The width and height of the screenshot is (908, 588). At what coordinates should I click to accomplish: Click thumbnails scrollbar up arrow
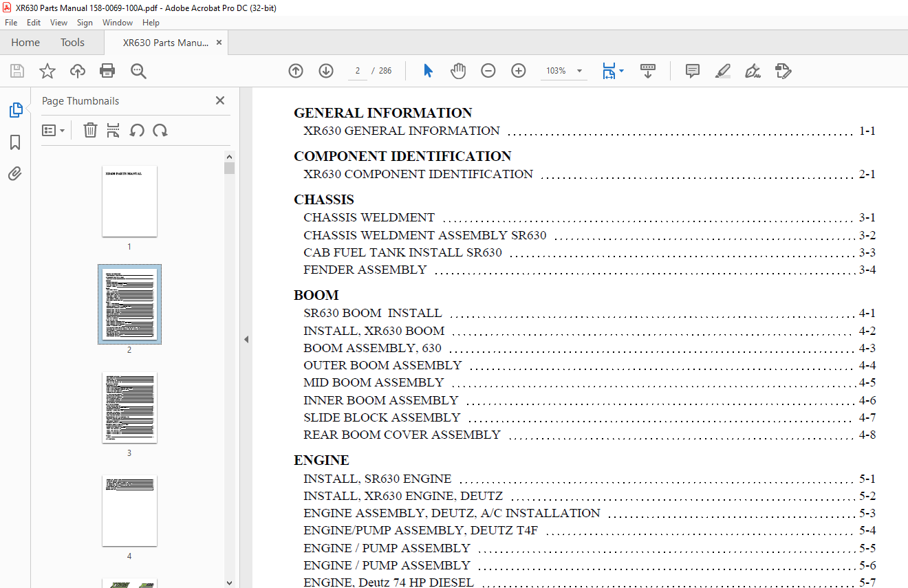229,156
